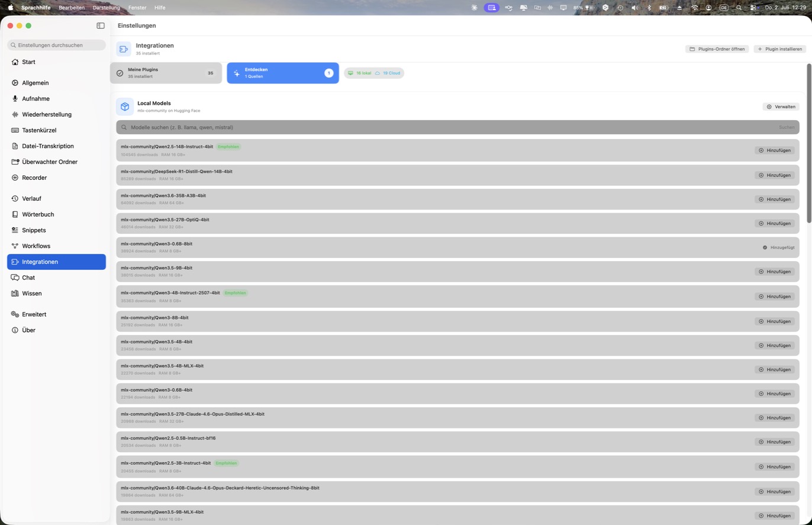812x525 pixels.
Task: Add the Deckard-Heretic-Uncensored-Thinking-8bit model
Action: point(774,492)
